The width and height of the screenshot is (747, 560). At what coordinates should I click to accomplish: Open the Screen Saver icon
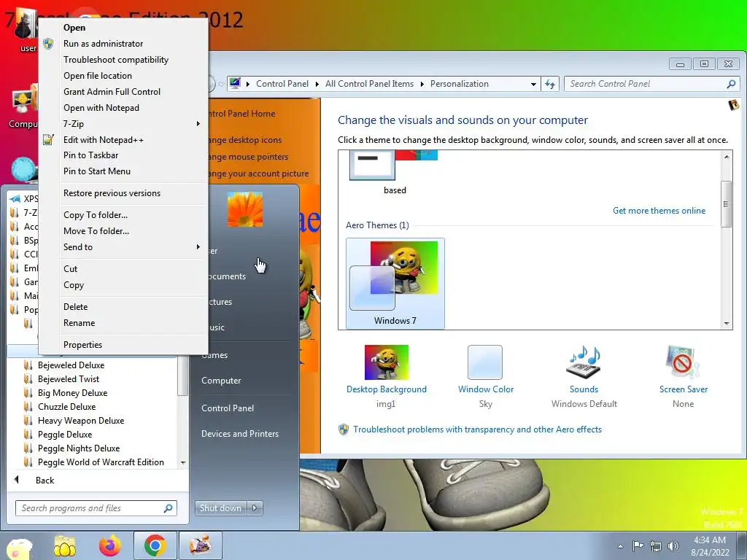tap(683, 362)
